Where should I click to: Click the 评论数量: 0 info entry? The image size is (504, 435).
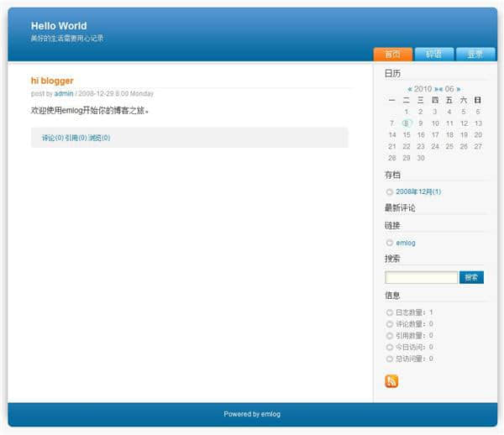[414, 324]
